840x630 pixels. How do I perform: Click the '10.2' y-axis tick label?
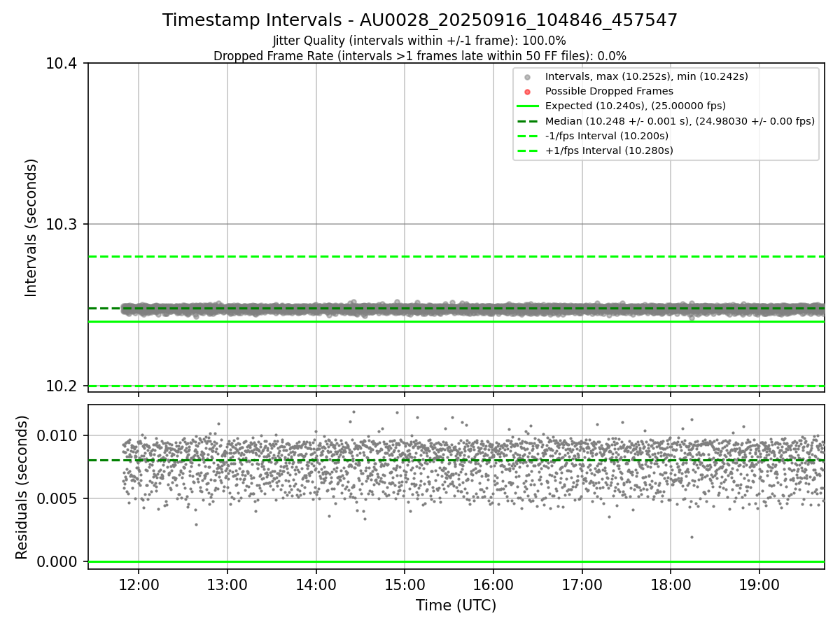62,386
